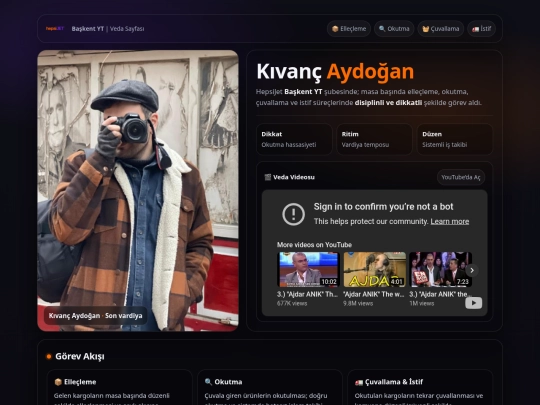
Task: Open the Elleçleme nav pill
Action: tap(349, 29)
